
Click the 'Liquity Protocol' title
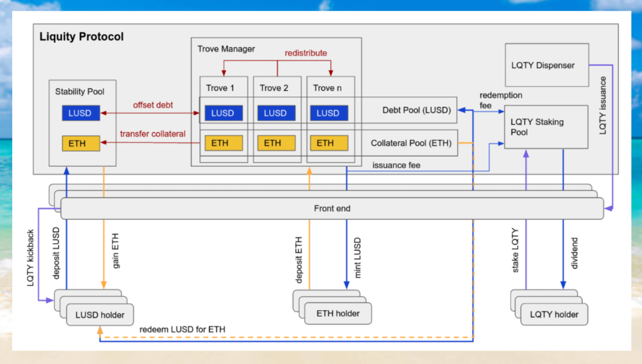(x=81, y=37)
